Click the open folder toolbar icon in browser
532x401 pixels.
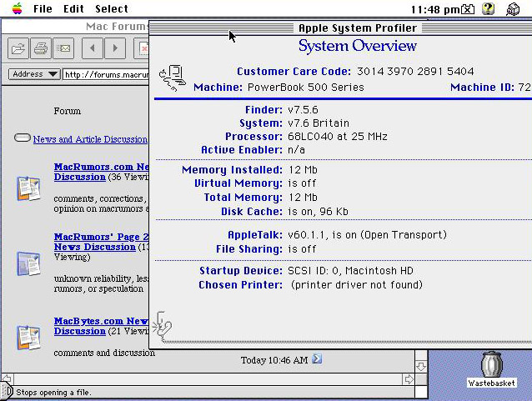[x=18, y=48]
